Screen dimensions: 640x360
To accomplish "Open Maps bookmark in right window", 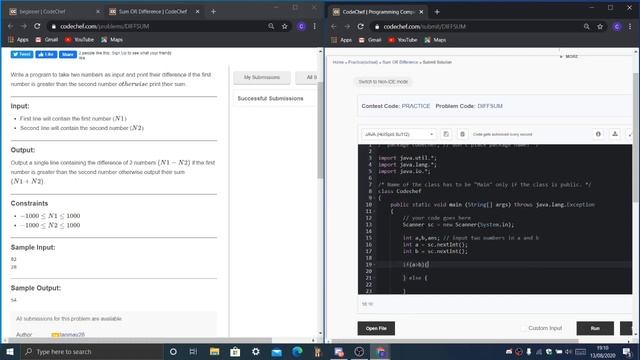I will point(435,40).
